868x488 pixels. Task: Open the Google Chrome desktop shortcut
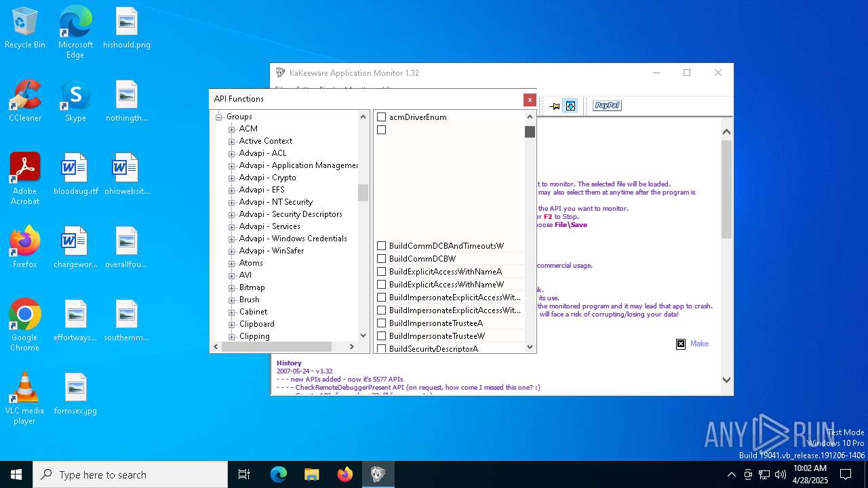point(25,325)
